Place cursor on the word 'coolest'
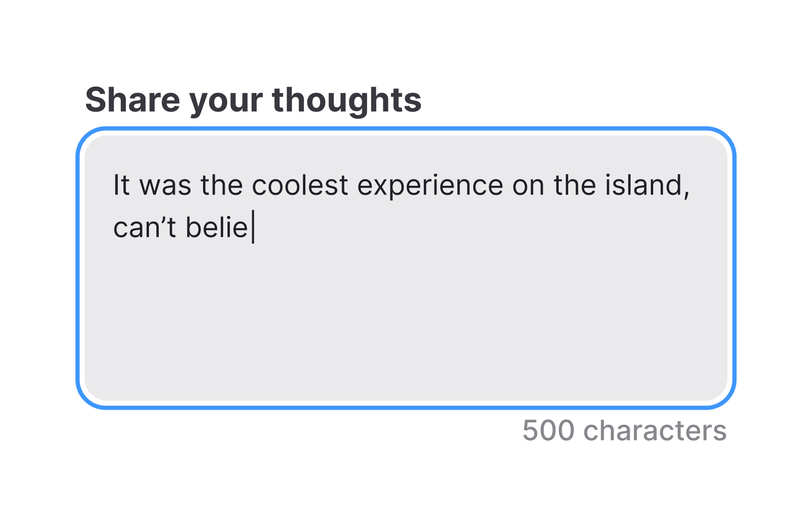The height and width of the screenshot is (508, 812). coord(300,185)
